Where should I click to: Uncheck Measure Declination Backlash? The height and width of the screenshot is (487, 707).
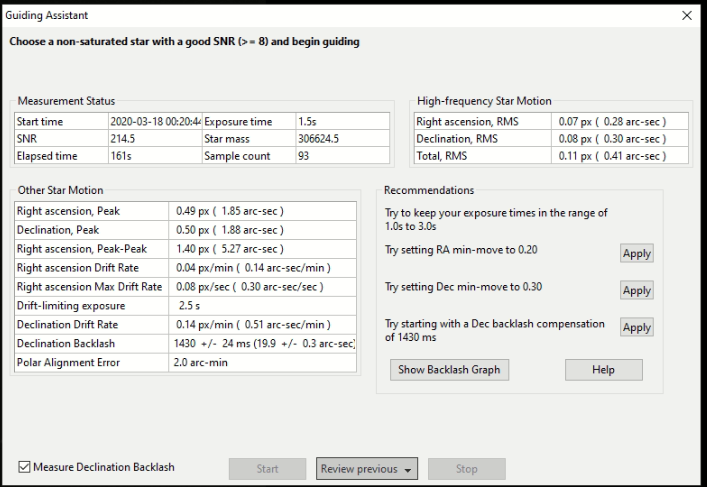pos(25,467)
